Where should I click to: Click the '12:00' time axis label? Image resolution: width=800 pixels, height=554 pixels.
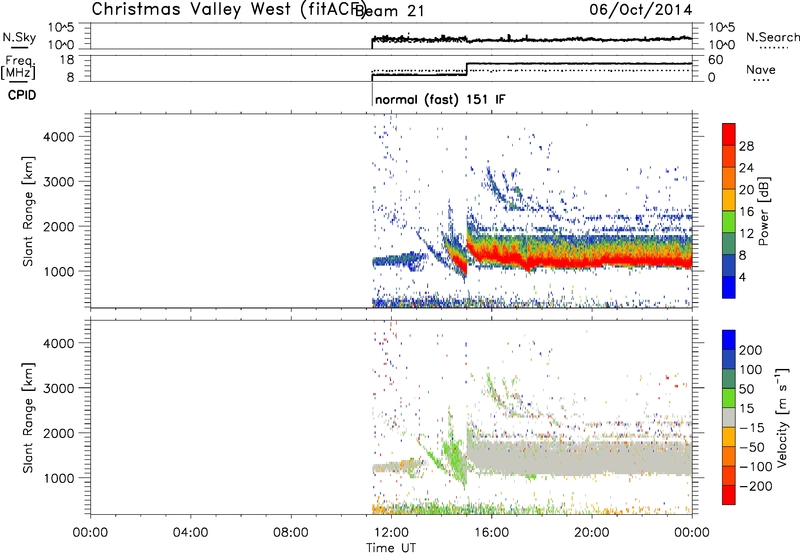point(391,533)
